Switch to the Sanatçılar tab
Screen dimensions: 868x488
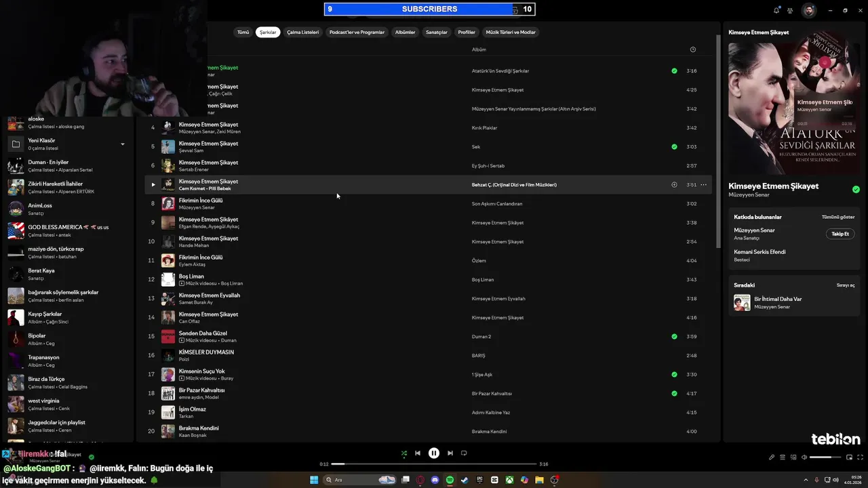(437, 32)
